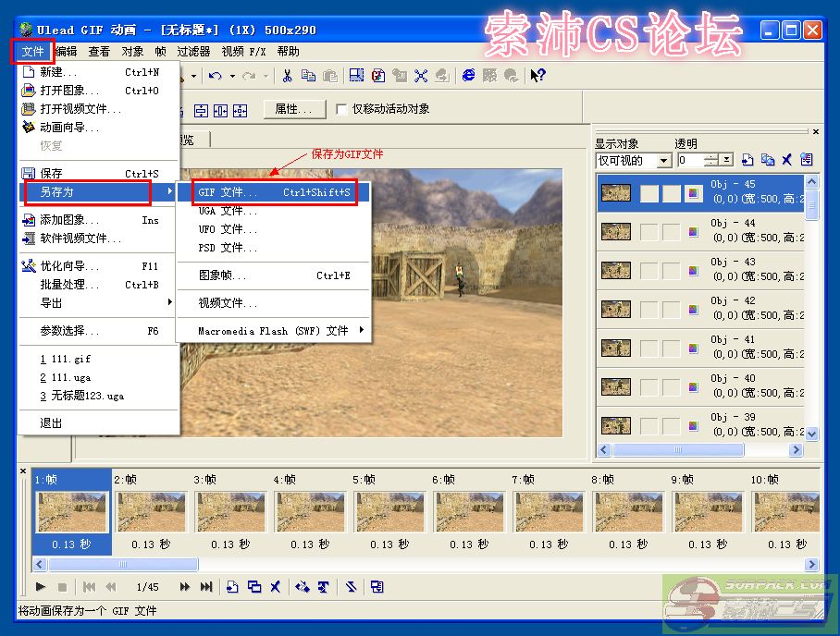Click the red GIF document toolbar icon
The image size is (840, 636).
[x=378, y=76]
